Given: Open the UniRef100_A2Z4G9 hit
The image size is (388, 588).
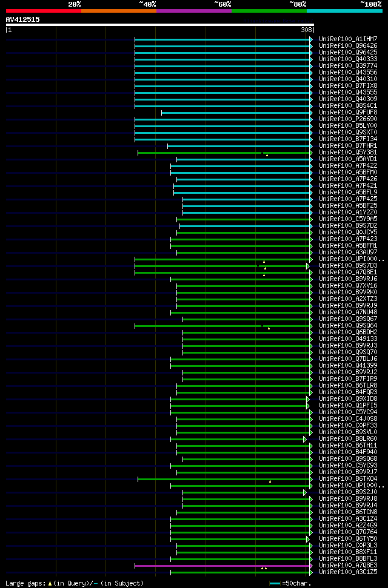Looking at the screenshot, I should pyautogui.click(x=348, y=526).
